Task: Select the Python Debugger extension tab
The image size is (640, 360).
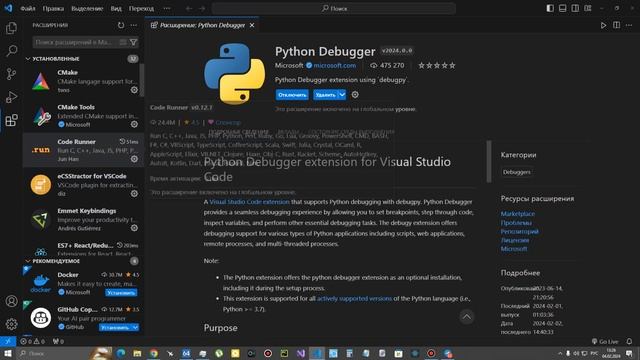Action: click(202, 25)
